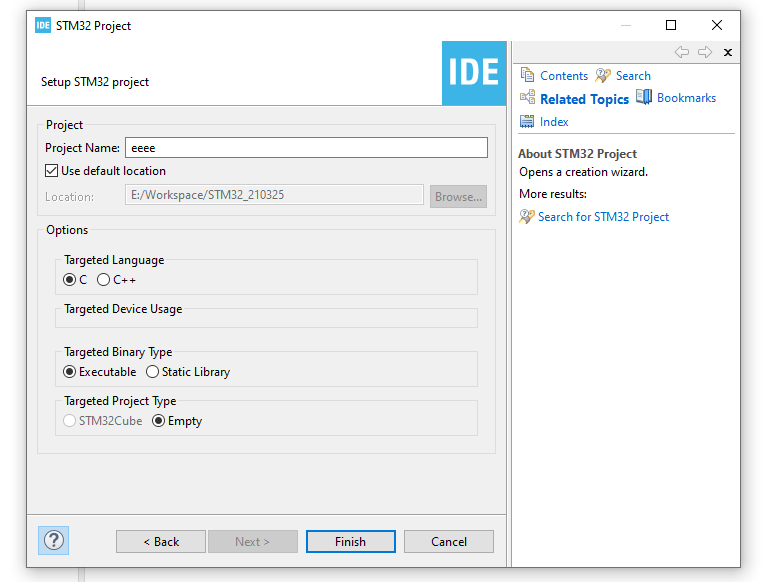Click the About STM32 Project heading

577,154
